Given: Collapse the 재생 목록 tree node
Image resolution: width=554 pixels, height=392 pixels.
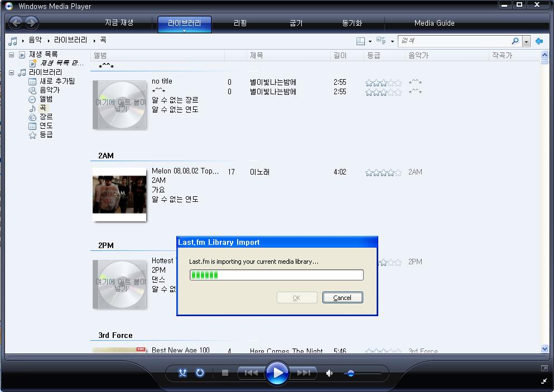Looking at the screenshot, I should pos(12,55).
